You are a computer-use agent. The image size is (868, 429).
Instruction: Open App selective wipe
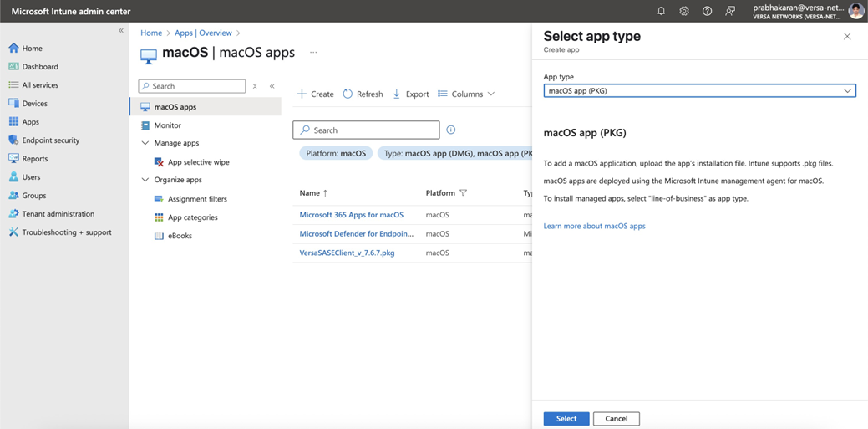coord(198,162)
